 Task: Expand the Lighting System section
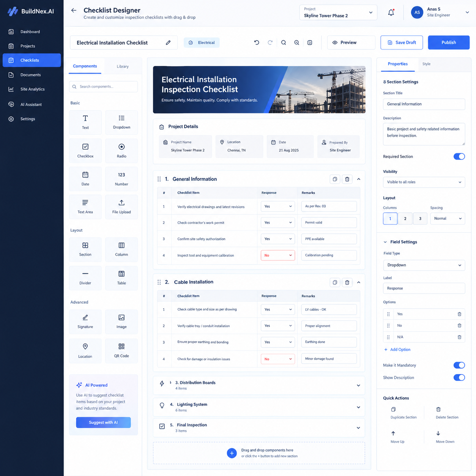point(358,407)
